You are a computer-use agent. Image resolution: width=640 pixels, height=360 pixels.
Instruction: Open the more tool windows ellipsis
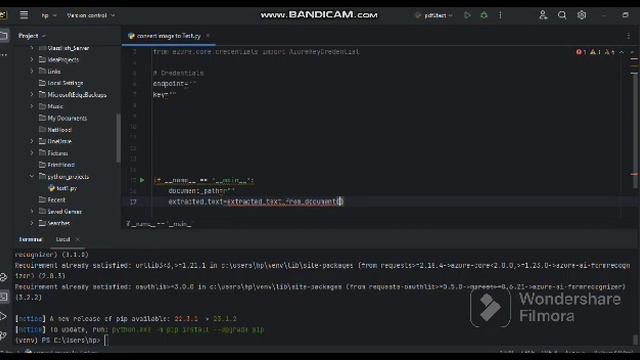tap(4, 54)
